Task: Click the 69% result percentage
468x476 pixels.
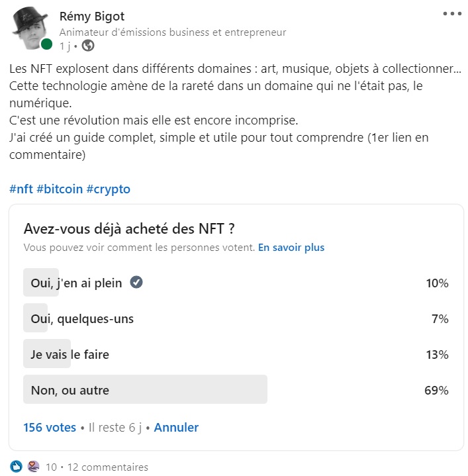Action: pos(436,390)
